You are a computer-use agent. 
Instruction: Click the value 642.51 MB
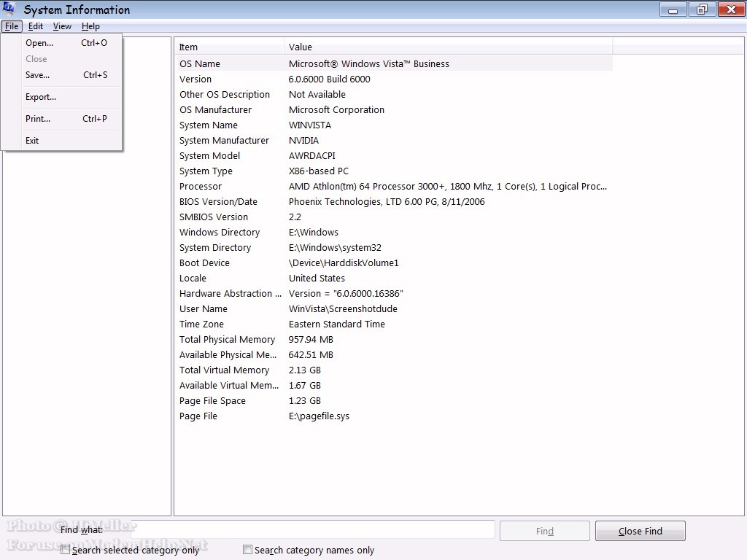coord(311,355)
